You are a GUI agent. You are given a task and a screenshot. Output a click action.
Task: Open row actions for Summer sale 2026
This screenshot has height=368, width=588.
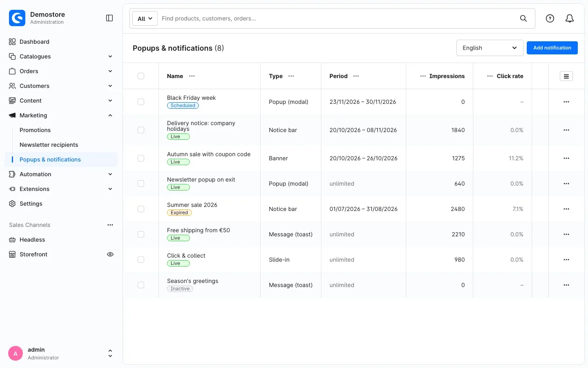point(566,209)
